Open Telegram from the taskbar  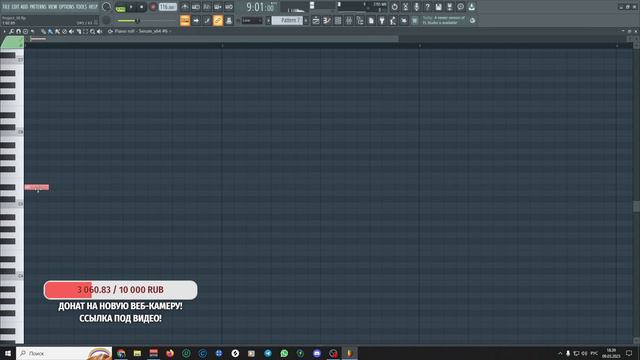(x=268, y=353)
